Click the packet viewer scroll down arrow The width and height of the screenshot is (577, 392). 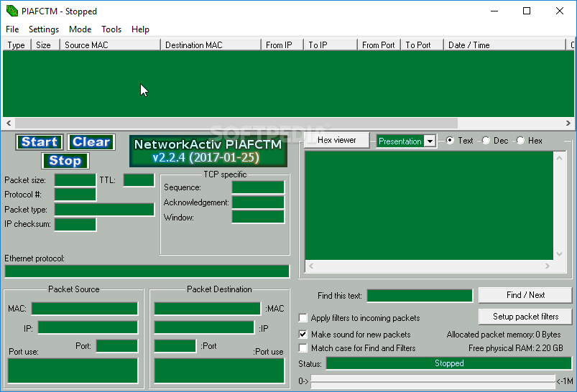pyautogui.click(x=559, y=253)
